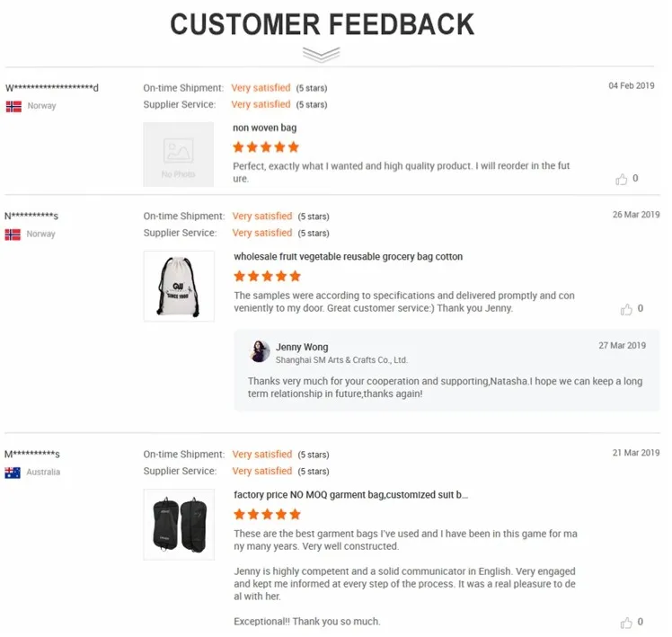Click the No Photo placeholder image

click(179, 155)
